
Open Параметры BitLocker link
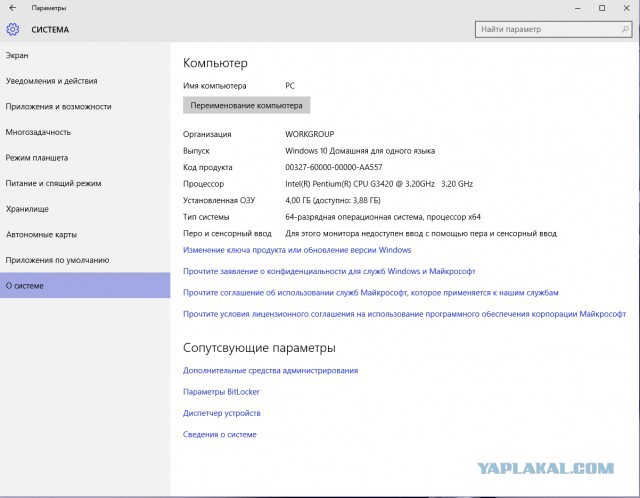pos(221,392)
